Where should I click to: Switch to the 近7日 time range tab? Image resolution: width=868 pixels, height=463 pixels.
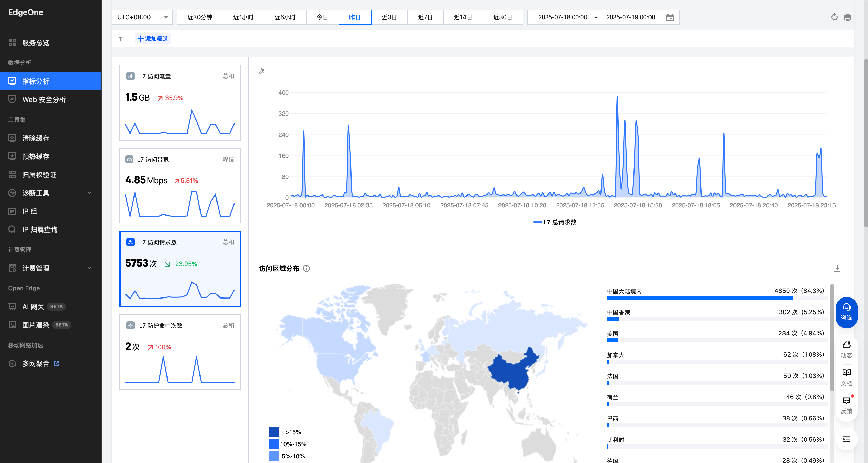click(425, 17)
